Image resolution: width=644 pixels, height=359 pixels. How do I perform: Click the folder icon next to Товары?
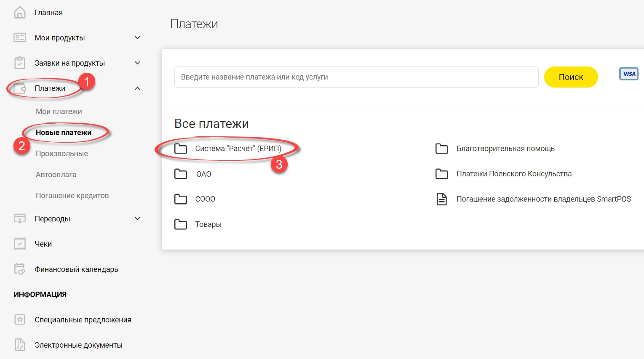click(x=181, y=224)
